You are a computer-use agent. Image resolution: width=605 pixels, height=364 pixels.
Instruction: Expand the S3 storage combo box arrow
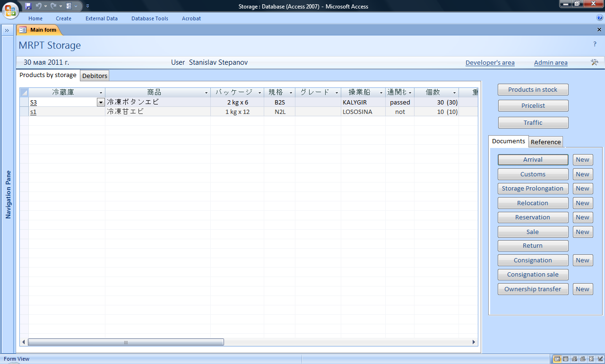click(101, 102)
